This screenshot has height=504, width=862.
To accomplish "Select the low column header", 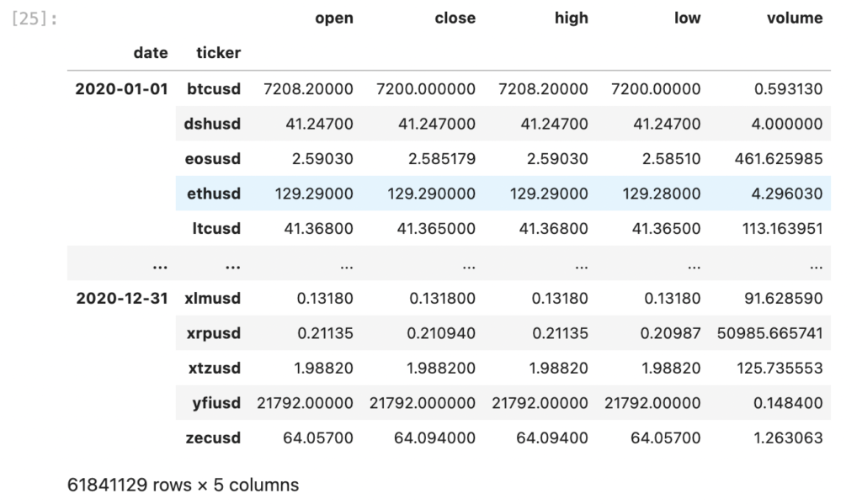I will [x=687, y=19].
